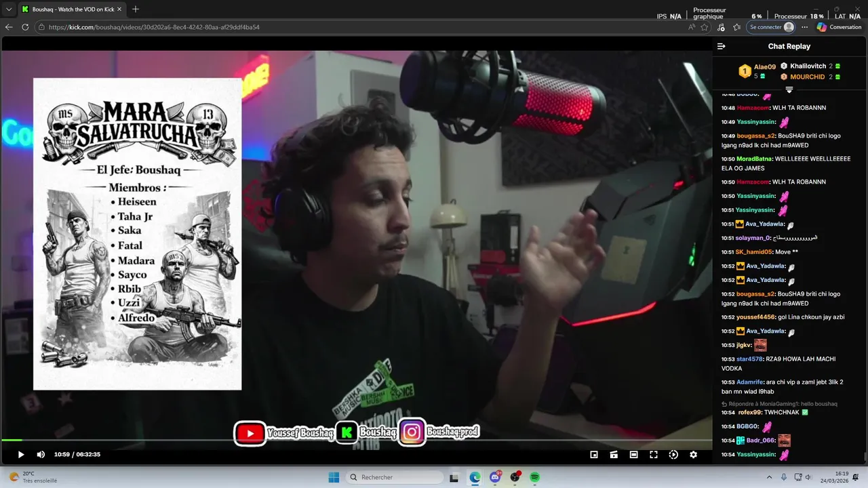Open top gifter Alae09's profile

tap(765, 66)
